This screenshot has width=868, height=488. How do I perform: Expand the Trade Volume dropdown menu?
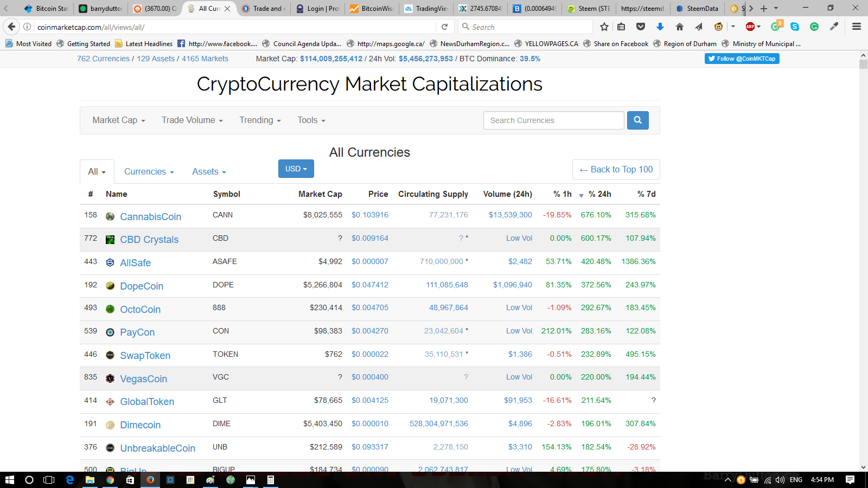point(192,120)
